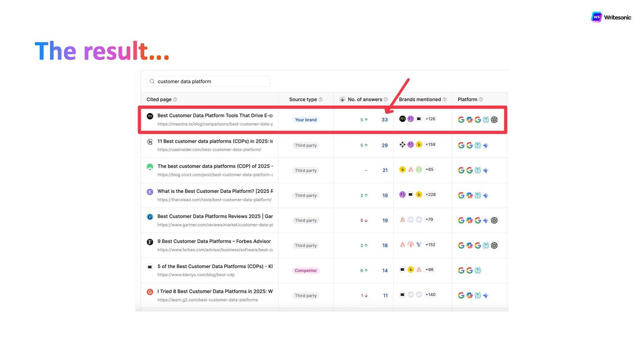
Task: Toggle sort arrow on No. of answers
Action: 342,100
